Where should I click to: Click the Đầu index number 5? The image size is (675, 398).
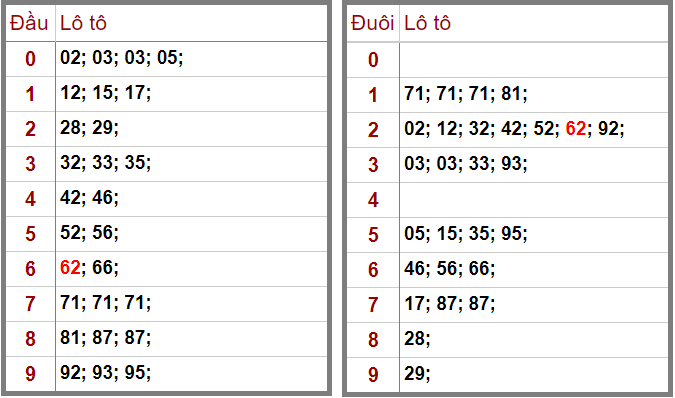tap(30, 234)
